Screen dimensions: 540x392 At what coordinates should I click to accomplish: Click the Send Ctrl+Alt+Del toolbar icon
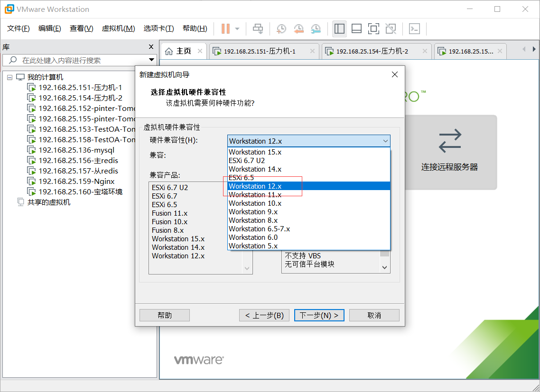[258, 28]
